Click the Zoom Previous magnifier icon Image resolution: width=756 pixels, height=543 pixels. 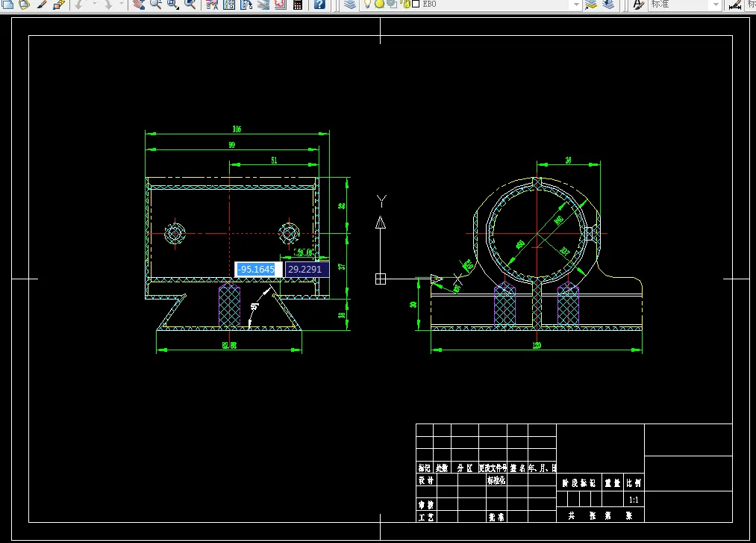(190, 4)
